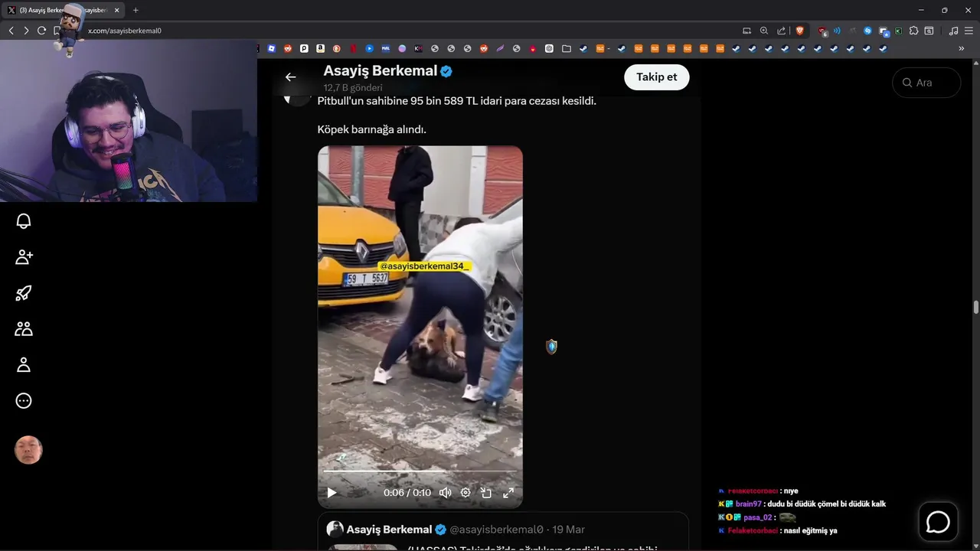Image resolution: width=980 pixels, height=551 pixels.
Task: Open the follow-people icon with plus sign
Action: coord(24,257)
